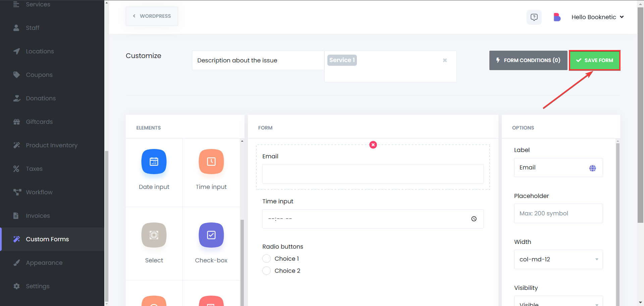The image size is (644, 306).
Task: Click the Save Form button
Action: 595,60
